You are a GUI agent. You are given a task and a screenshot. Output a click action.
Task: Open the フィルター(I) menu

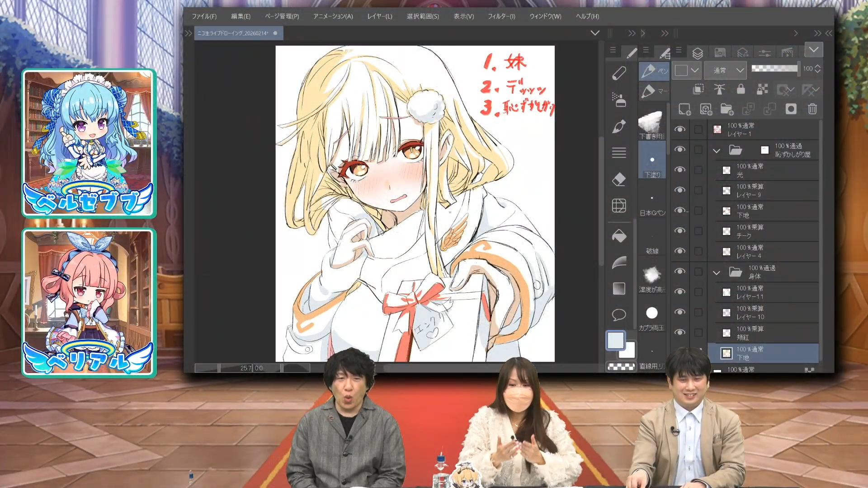pyautogui.click(x=501, y=16)
